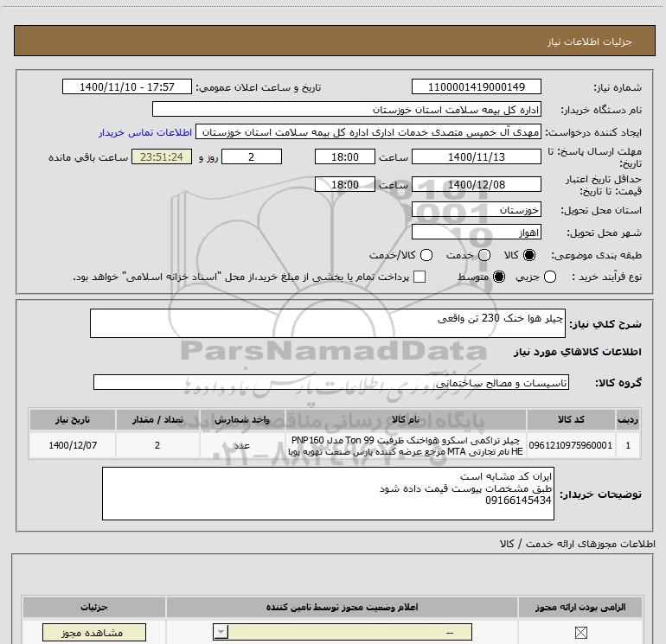Click the نام کالا column header
The width and height of the screenshot is (666, 644).
pos(406,419)
